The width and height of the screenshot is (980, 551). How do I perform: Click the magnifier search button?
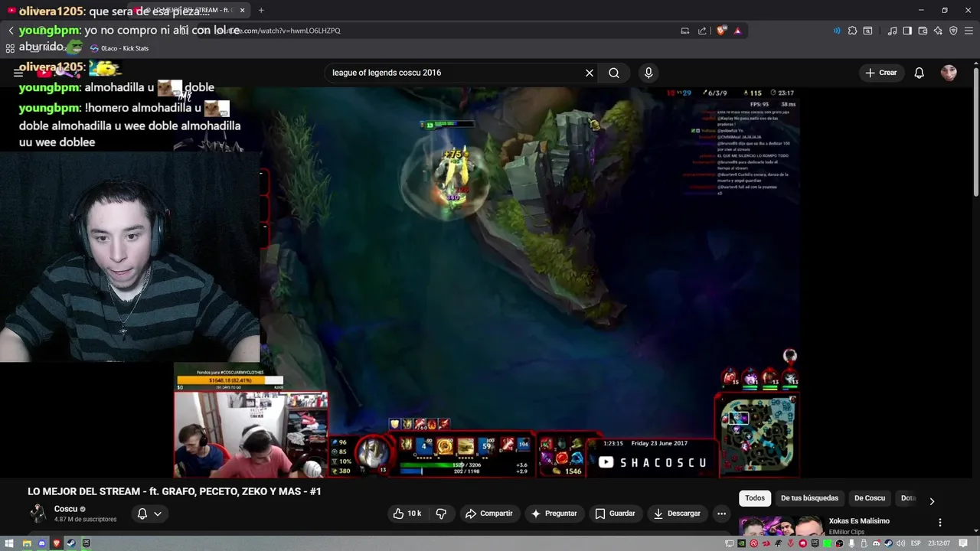point(614,73)
